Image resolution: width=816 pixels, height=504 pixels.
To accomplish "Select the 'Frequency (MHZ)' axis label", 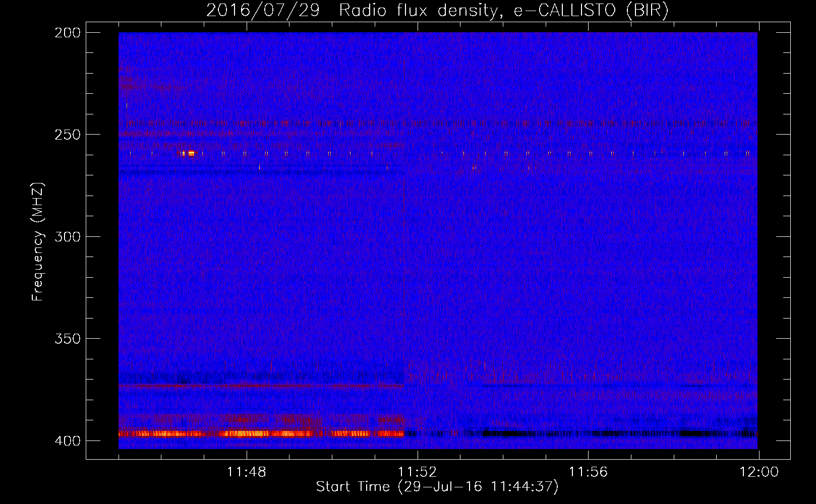I will click(x=38, y=241).
